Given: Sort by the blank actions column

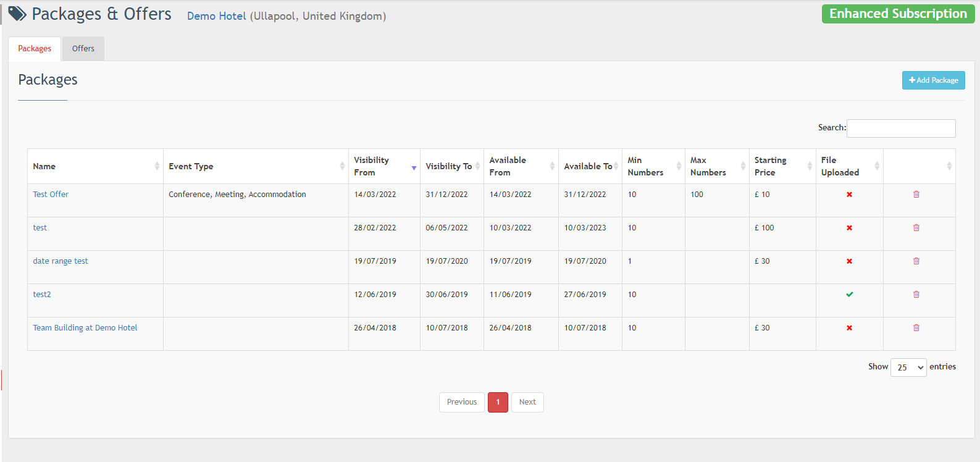Looking at the screenshot, I should [x=919, y=166].
